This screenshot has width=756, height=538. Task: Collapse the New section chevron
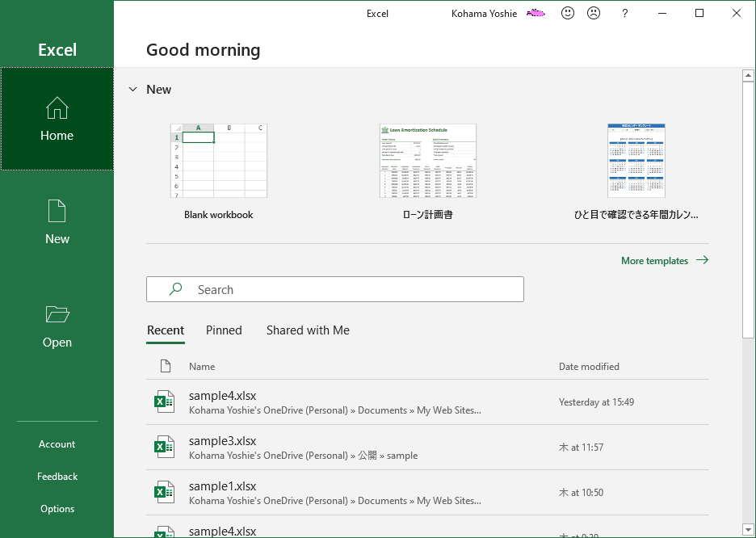pyautogui.click(x=133, y=89)
